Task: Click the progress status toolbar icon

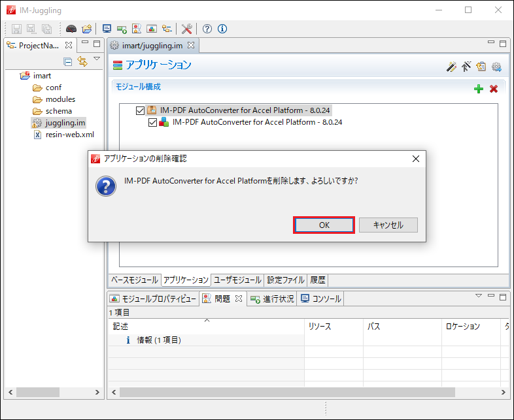Action: [x=122, y=29]
